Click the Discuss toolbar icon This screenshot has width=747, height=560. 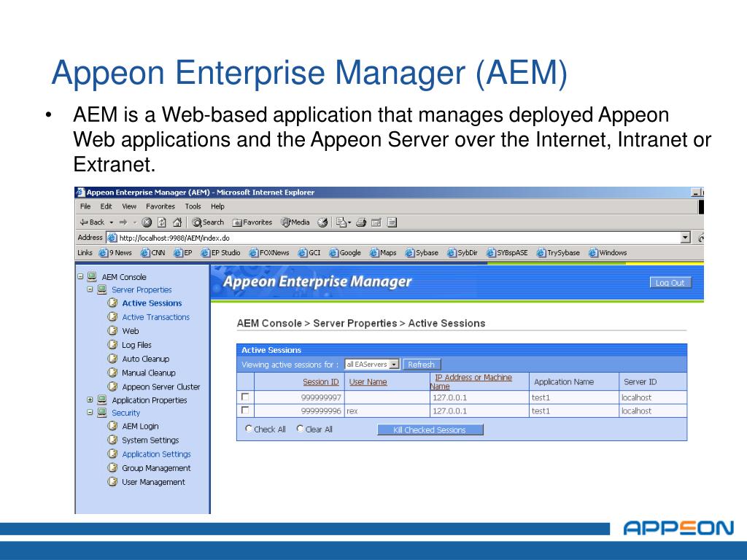click(x=392, y=222)
